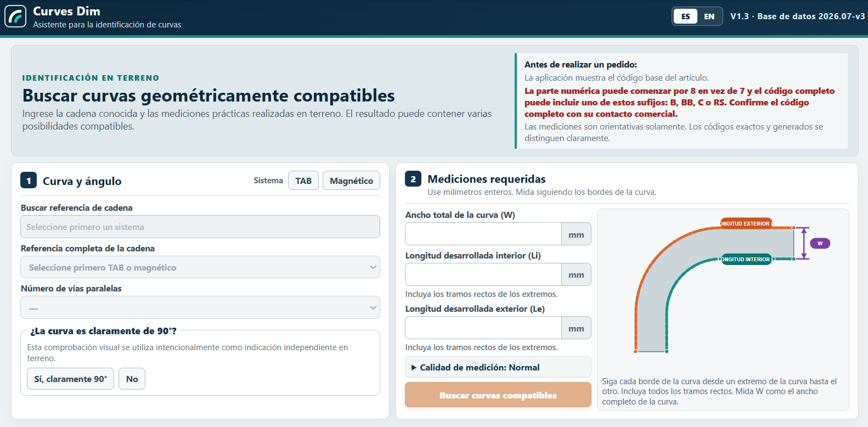The image size is (868, 427).
Task: Choose "No" for the 90° curve question
Action: [x=132, y=379]
